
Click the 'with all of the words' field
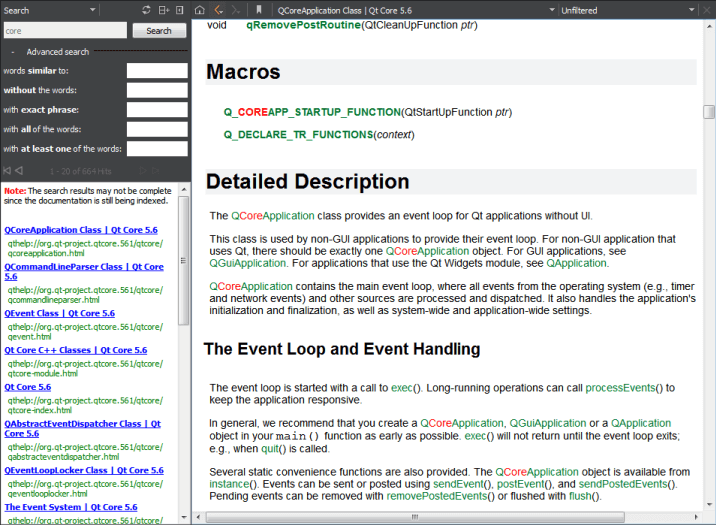(x=157, y=129)
